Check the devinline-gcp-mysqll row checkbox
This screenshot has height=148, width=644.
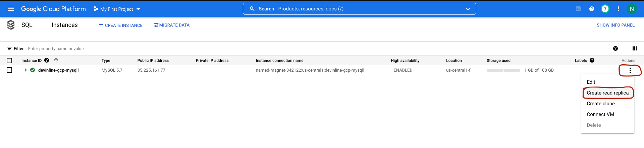point(9,70)
